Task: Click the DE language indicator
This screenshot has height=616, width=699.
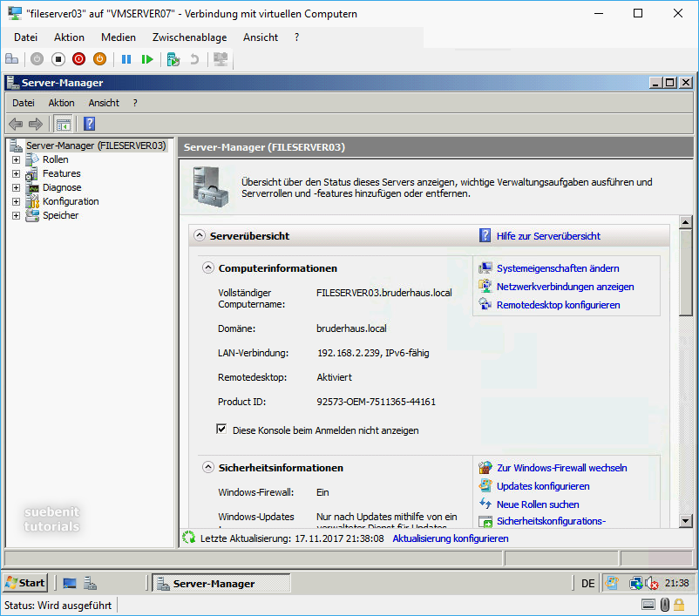Action: (587, 583)
